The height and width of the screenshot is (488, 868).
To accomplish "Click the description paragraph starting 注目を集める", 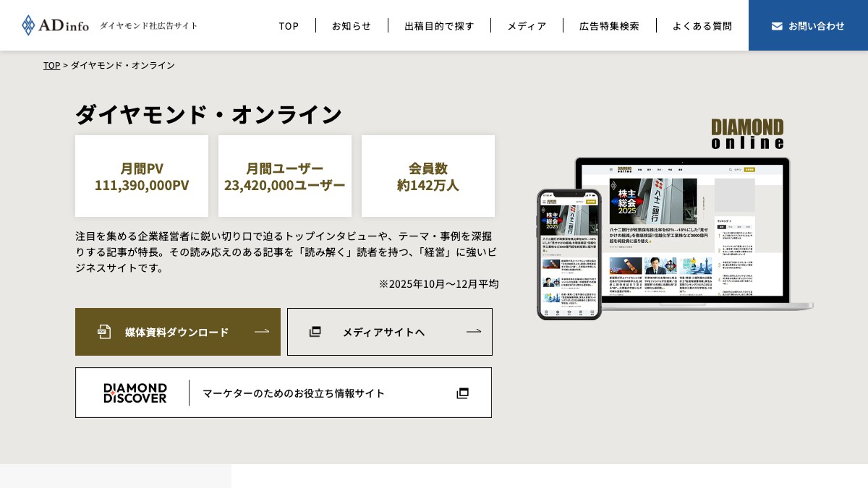I will 286,252.
